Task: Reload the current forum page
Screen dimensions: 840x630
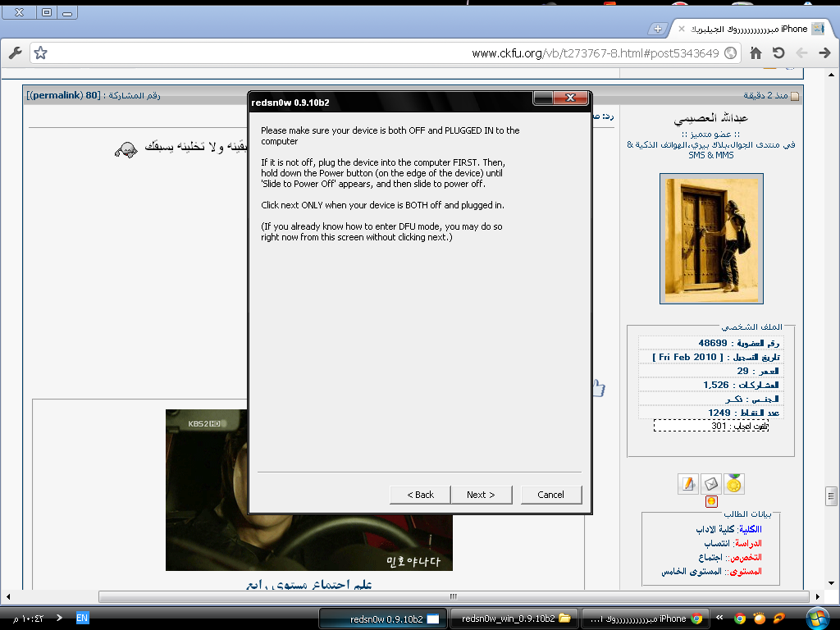Action: (x=778, y=52)
